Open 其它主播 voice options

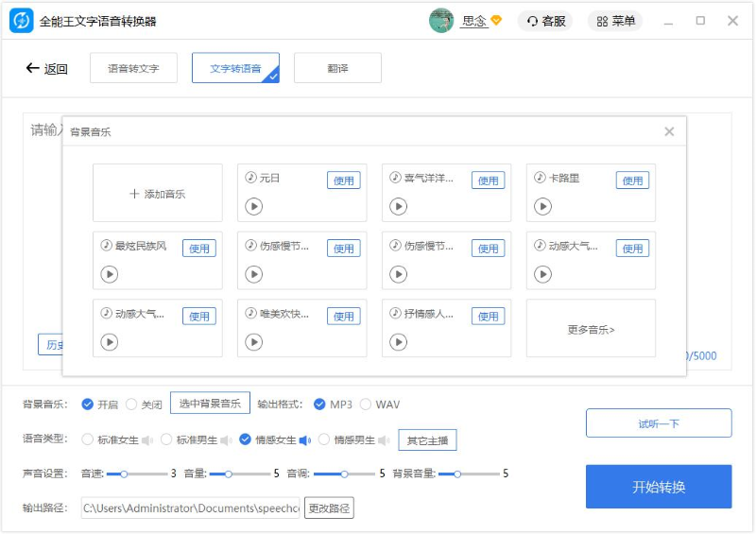[x=428, y=439]
